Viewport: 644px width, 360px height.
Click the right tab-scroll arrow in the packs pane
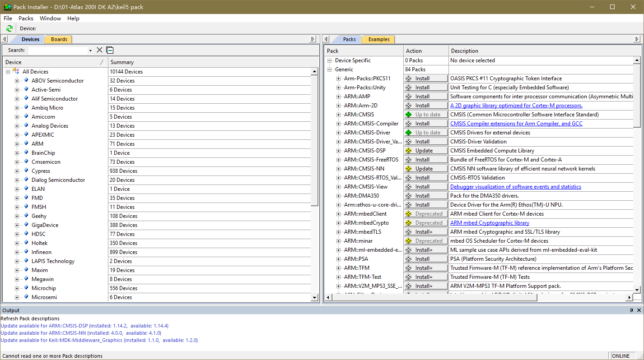coord(637,39)
